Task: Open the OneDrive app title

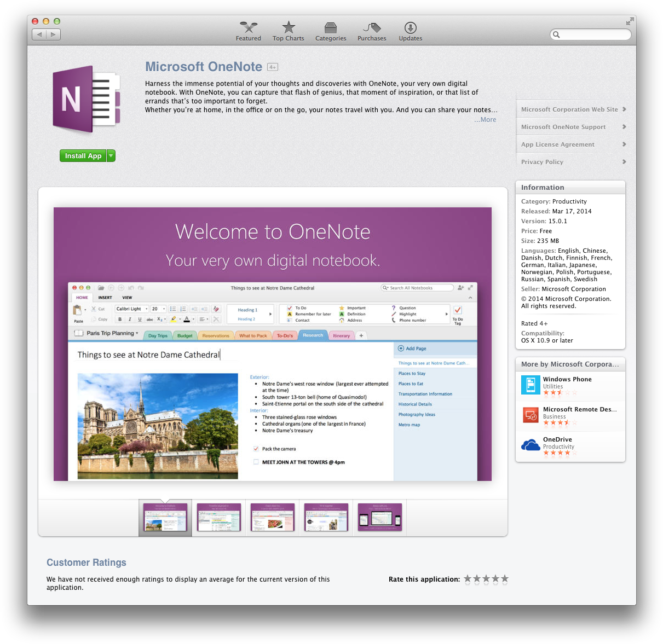Action: [x=557, y=439]
